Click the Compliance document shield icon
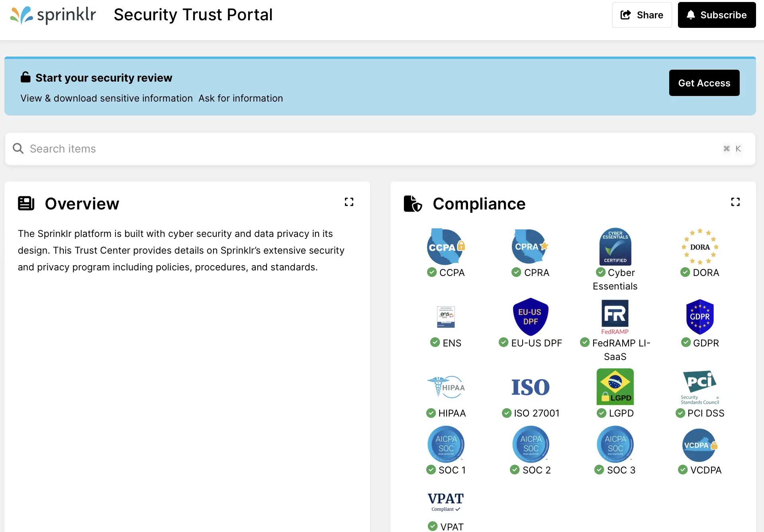Viewport: 764px width, 532px height. (413, 203)
